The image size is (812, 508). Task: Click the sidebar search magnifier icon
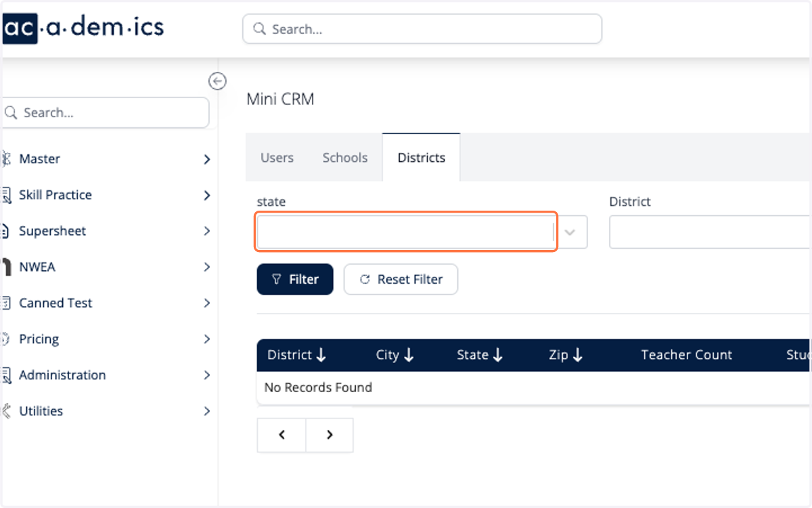10,112
